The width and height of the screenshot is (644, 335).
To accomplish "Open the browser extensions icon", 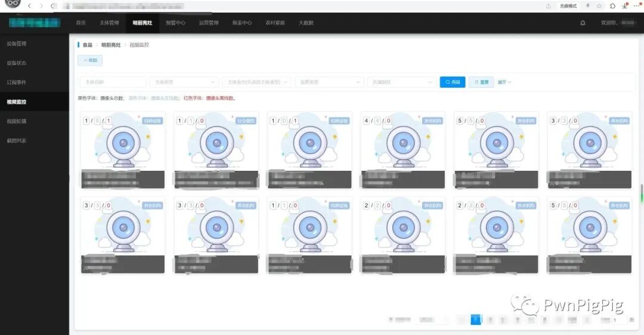I will 612,6.
